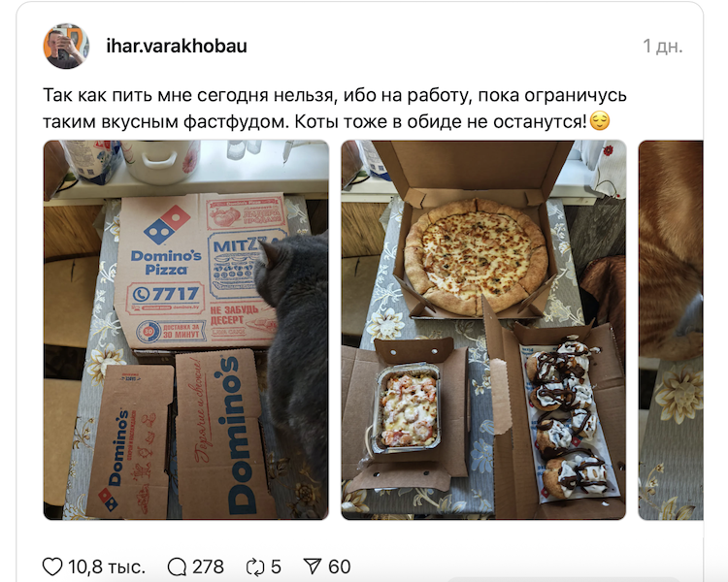Open the ihar.varakhobau username link
The height and width of the screenshot is (582, 728).
point(177,46)
